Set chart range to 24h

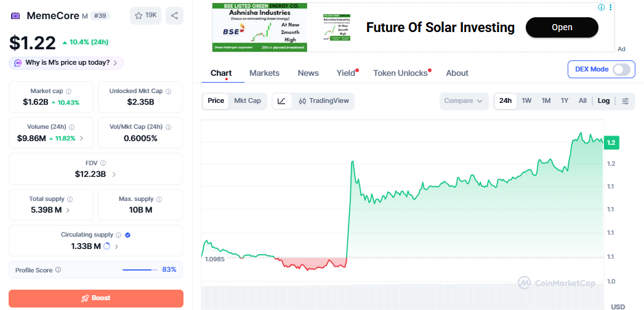click(x=505, y=100)
